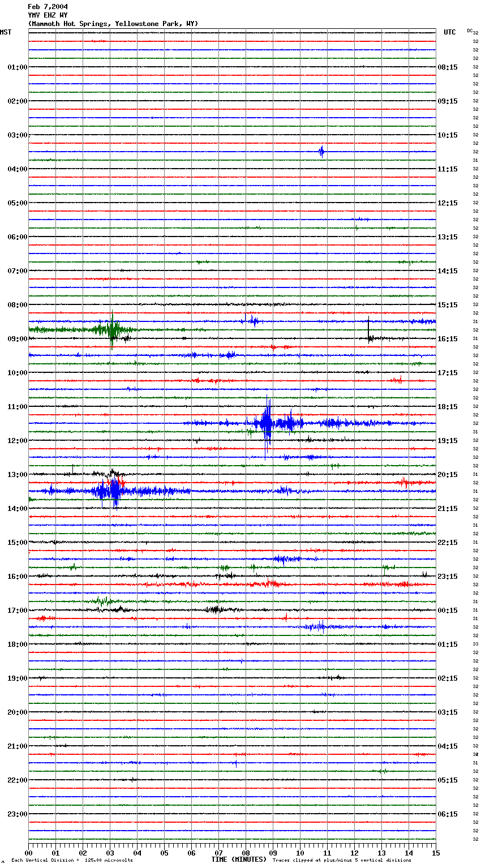The width and height of the screenshot is (481, 868).
Task: Click the x-axis tick label 10
Action: 300,853
